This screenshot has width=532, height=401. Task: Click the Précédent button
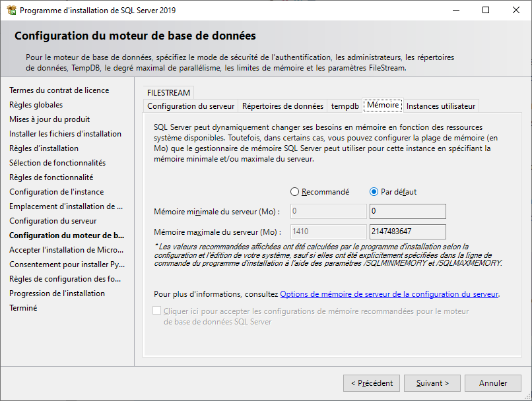(372, 383)
